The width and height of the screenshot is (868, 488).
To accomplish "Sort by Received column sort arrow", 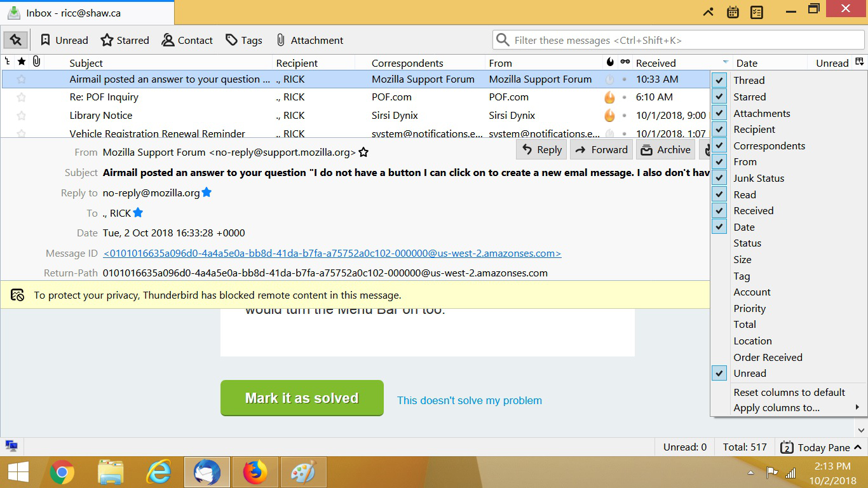I will click(x=725, y=62).
